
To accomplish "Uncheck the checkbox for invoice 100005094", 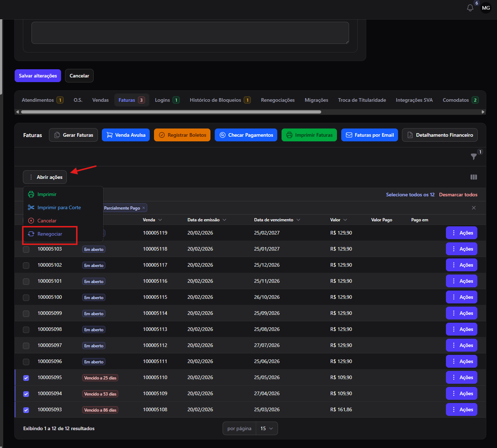I will 26,394.
